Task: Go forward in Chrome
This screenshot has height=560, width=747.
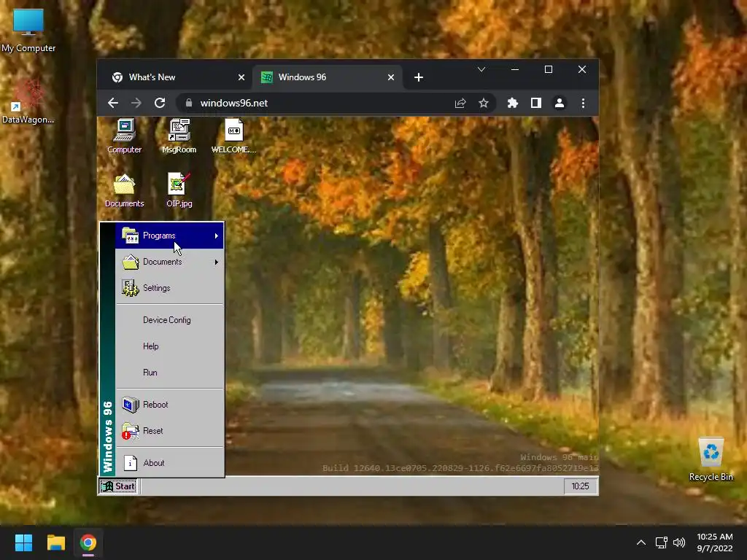Action: (136, 103)
